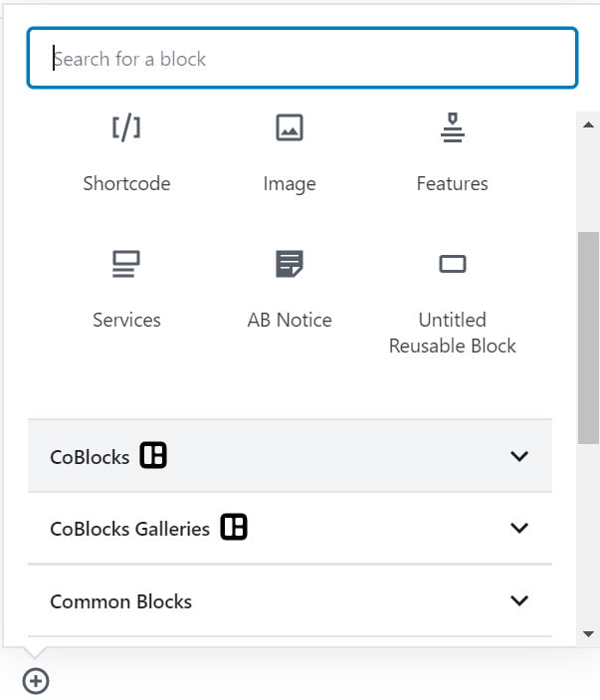This screenshot has width=600, height=700.
Task: Click the Shortcode text label
Action: [126, 183]
